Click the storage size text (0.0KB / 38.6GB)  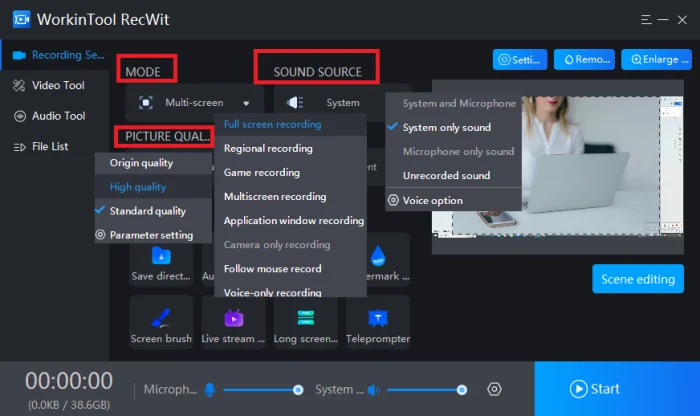click(x=69, y=405)
